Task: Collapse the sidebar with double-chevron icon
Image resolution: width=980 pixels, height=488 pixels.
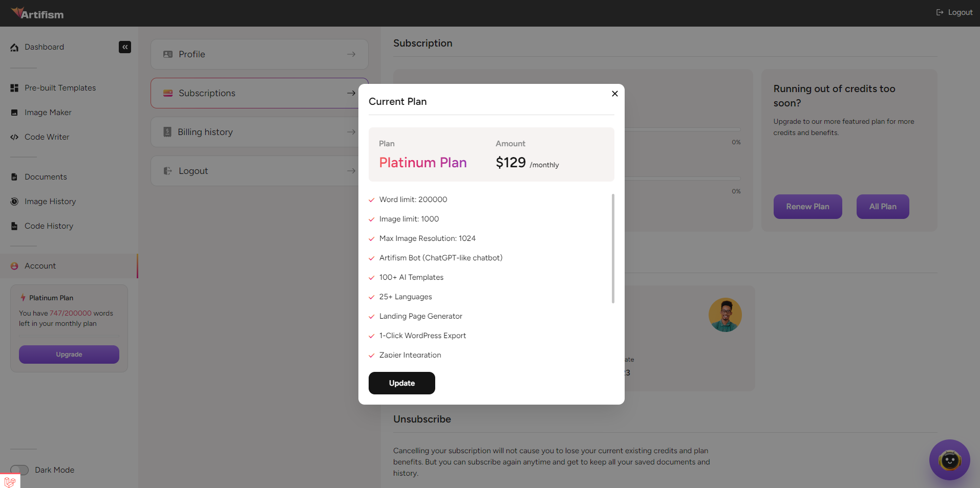Action: pyautogui.click(x=125, y=47)
